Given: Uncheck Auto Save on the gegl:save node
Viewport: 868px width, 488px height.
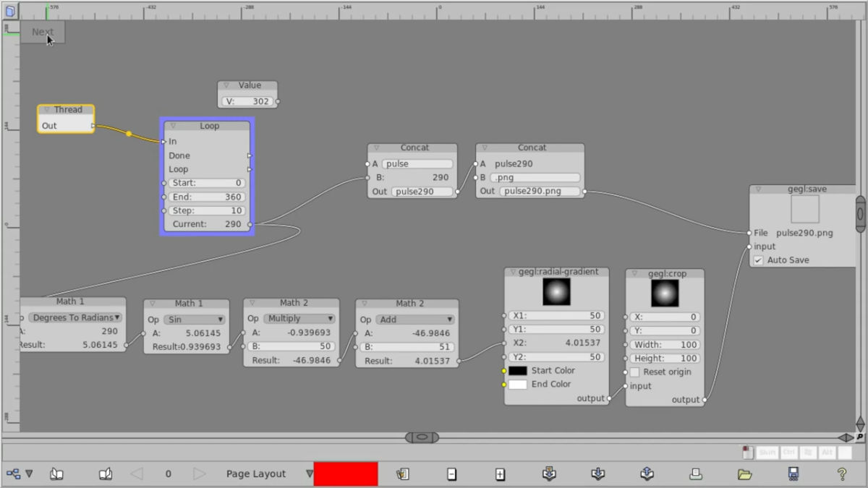Looking at the screenshot, I should (x=757, y=260).
